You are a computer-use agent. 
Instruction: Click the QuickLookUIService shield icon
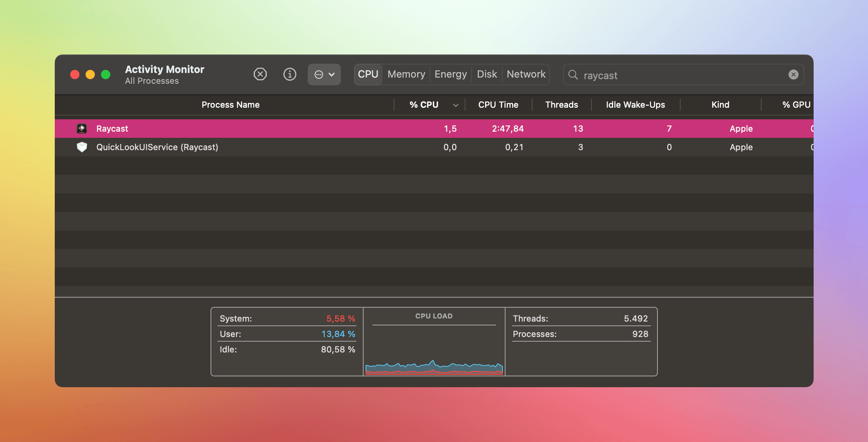click(82, 147)
